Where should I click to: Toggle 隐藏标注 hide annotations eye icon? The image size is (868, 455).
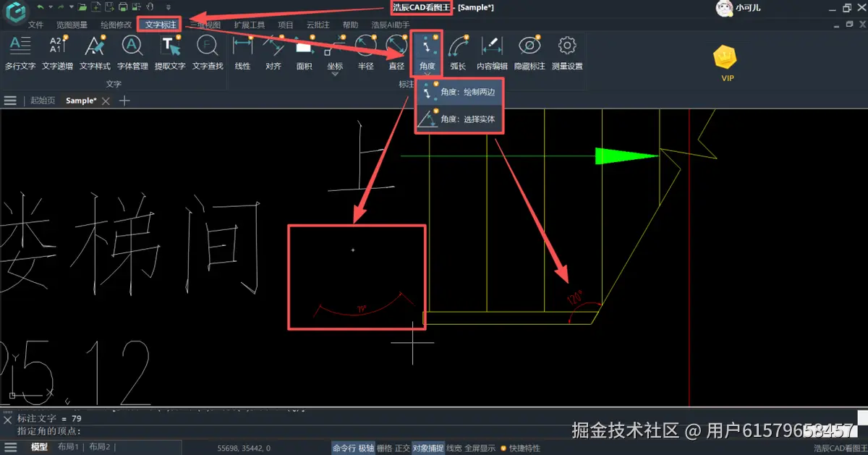529,53
